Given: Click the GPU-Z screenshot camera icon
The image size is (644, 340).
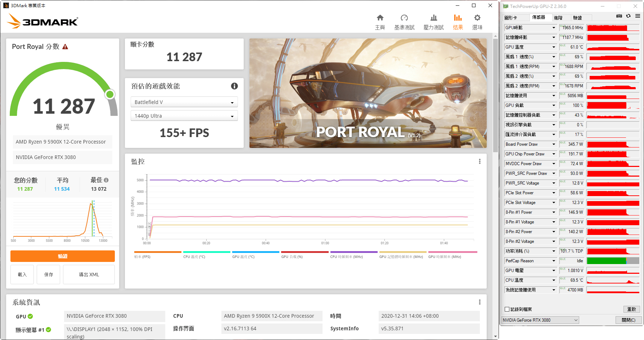Looking at the screenshot, I should click(619, 16).
